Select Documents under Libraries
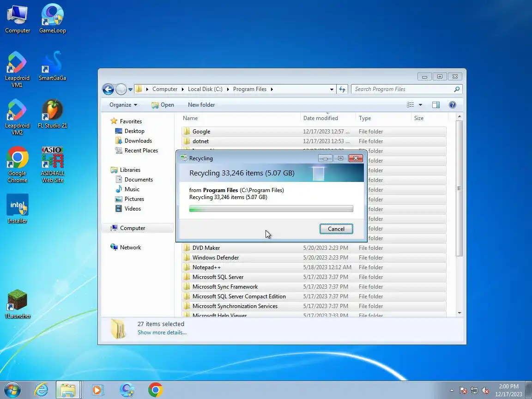The width and height of the screenshot is (532, 399). click(139, 180)
